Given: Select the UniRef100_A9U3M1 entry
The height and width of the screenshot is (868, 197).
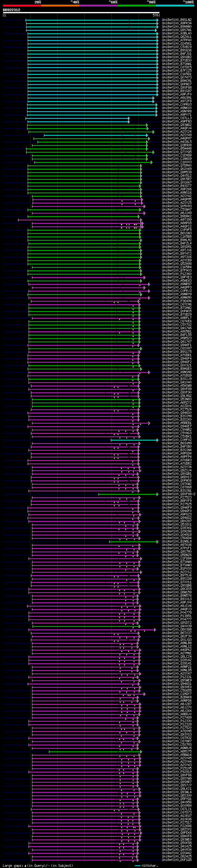Looking at the screenshot, I should (x=177, y=98).
